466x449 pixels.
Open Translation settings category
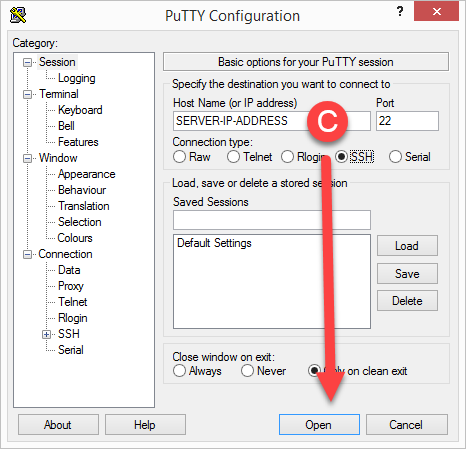(84, 206)
